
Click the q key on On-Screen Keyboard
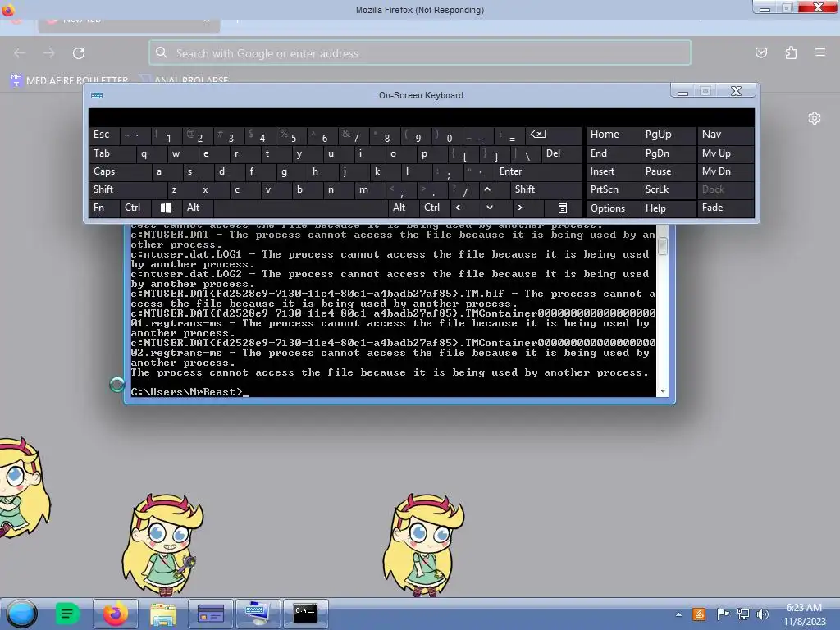click(x=151, y=153)
